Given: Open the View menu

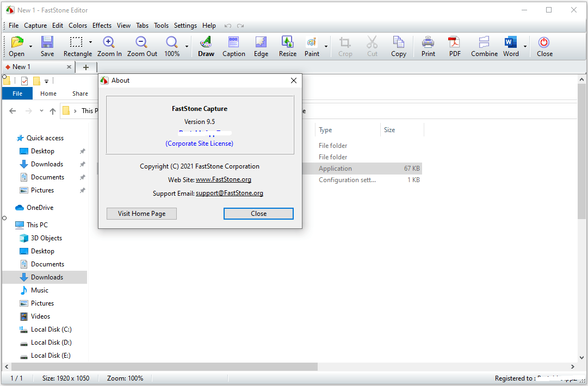Looking at the screenshot, I should [x=123, y=26].
